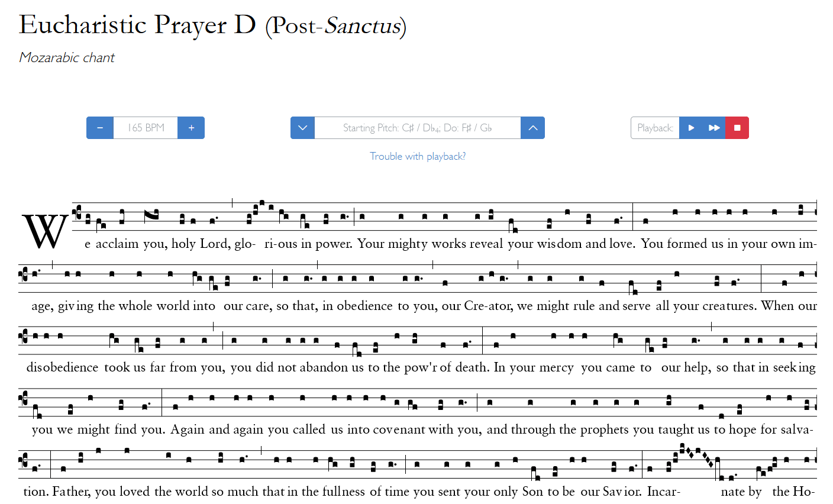Screen dimensions: 833x504
Task: Raise starting pitch with up chevron
Action: coord(532,128)
